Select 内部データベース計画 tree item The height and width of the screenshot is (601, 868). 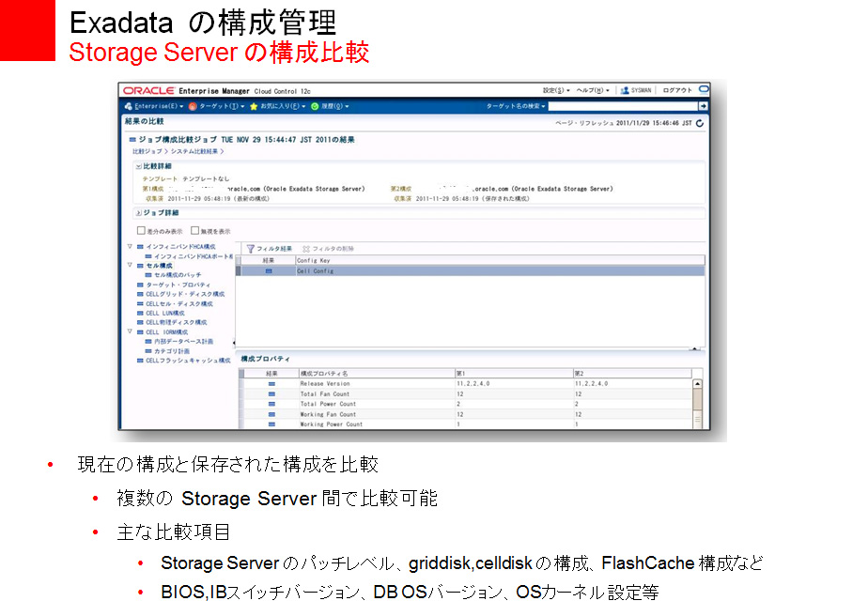click(x=183, y=342)
